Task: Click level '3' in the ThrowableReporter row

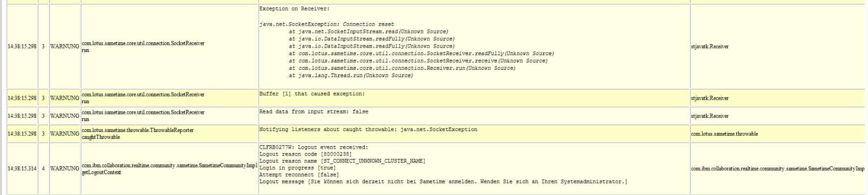Action: (43, 134)
